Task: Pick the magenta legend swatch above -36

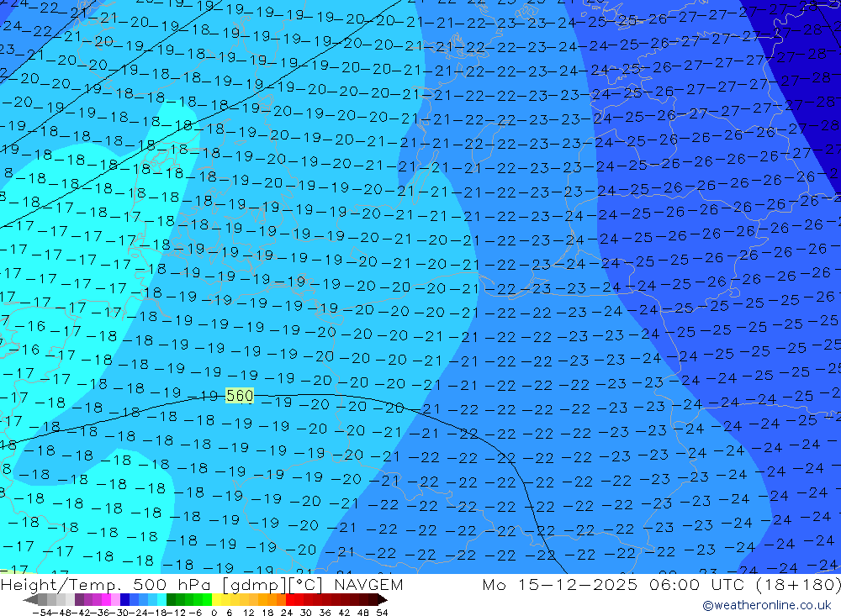Action: pyautogui.click(x=106, y=600)
